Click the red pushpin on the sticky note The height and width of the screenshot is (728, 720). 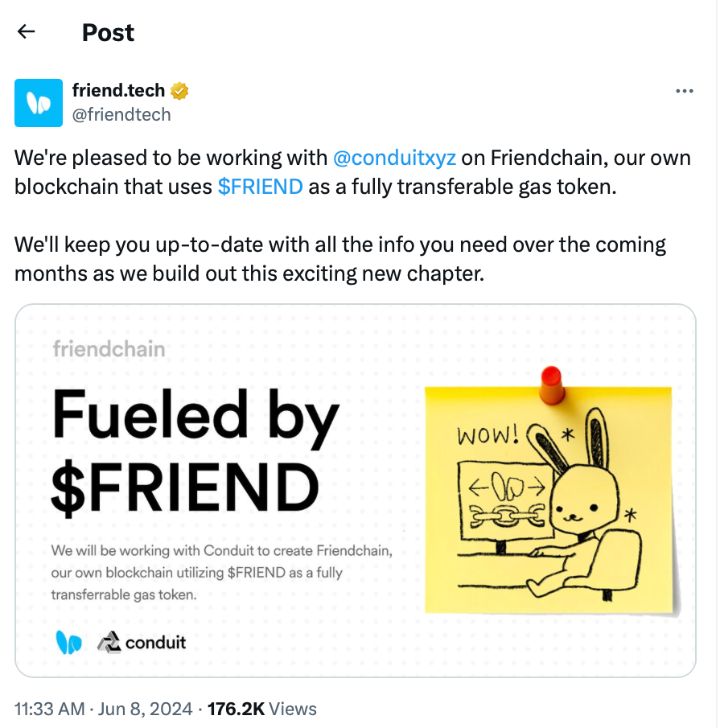pos(552,385)
